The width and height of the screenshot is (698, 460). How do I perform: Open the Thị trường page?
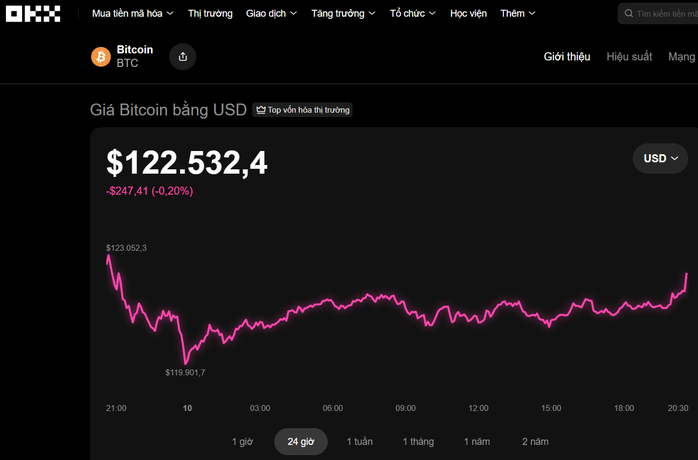210,14
